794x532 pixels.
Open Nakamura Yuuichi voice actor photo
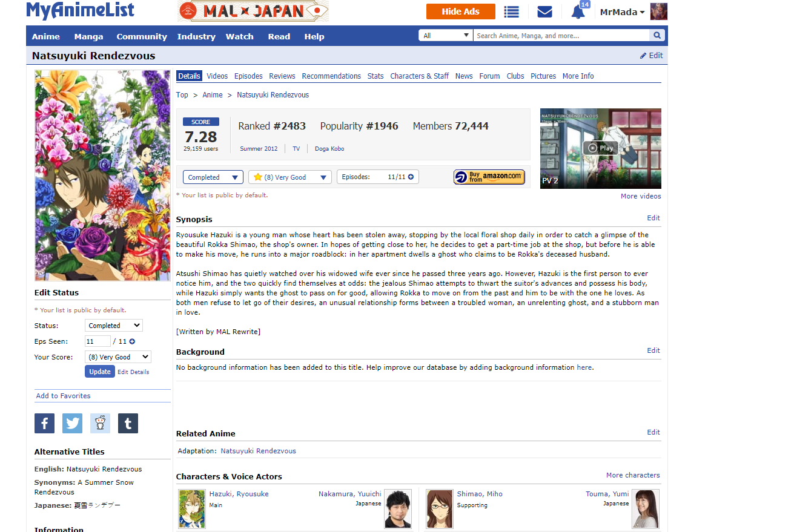coord(398,509)
